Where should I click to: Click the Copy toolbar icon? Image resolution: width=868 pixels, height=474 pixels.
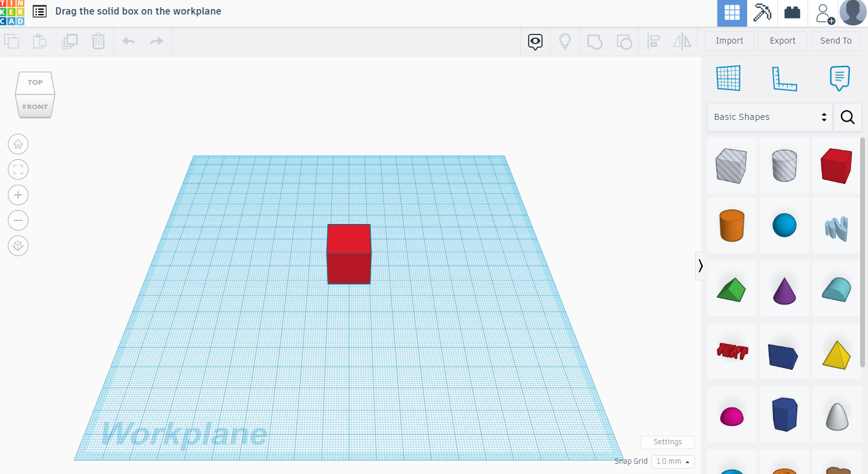coord(11,41)
